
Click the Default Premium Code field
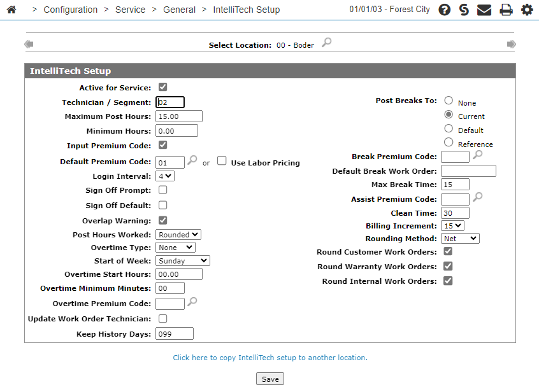tap(170, 162)
